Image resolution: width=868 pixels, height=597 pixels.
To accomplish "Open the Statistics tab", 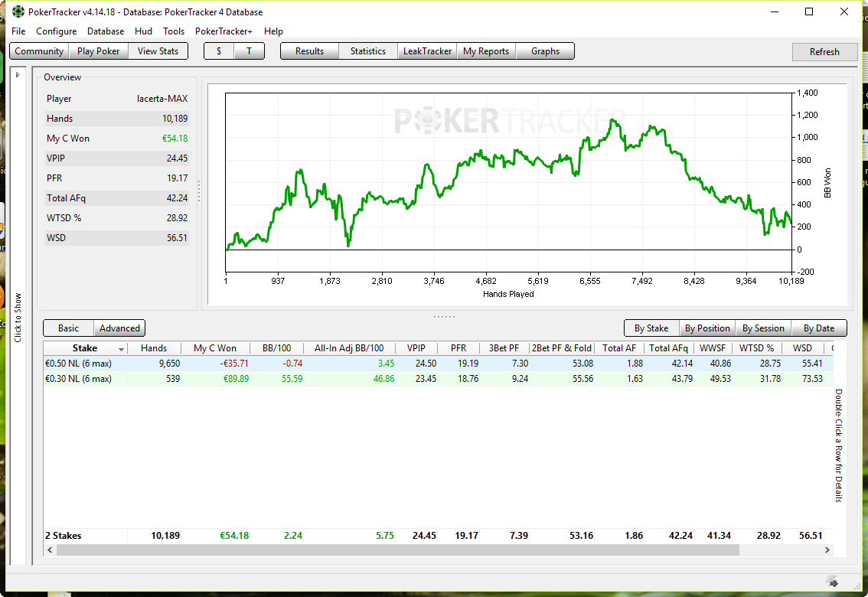I will pos(368,51).
